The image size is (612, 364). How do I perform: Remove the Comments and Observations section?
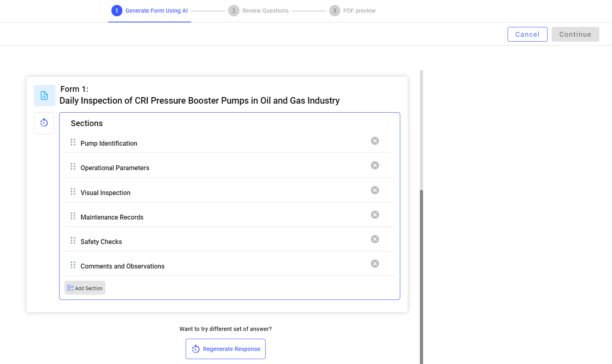375,264
